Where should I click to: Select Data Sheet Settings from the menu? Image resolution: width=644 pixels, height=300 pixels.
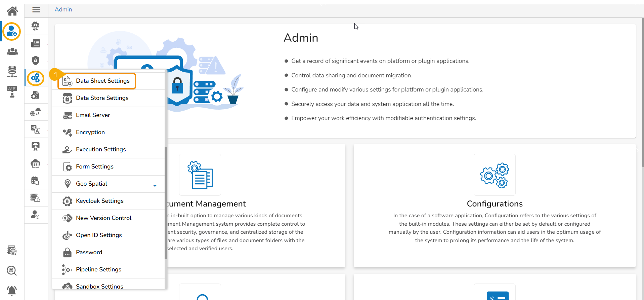pyautogui.click(x=102, y=81)
